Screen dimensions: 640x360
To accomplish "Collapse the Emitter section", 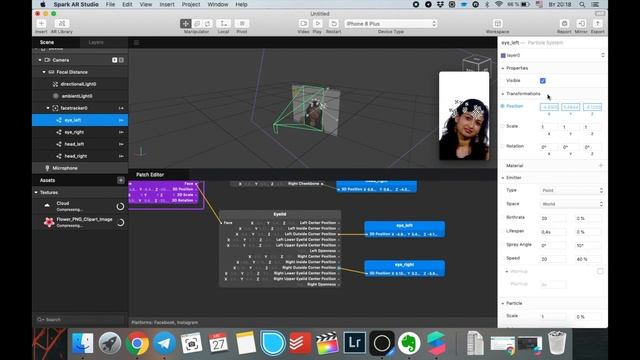I will coord(503,178).
